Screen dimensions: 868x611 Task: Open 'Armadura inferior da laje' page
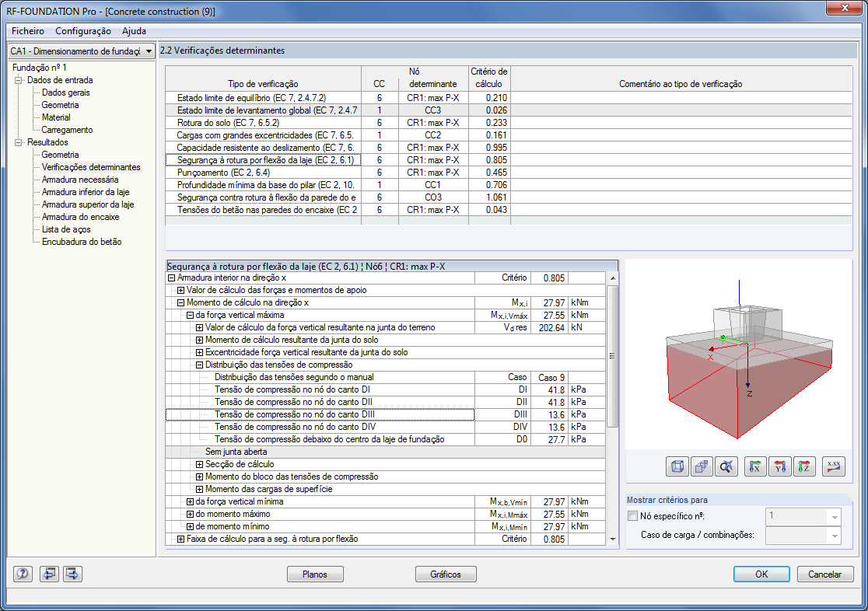(86, 192)
